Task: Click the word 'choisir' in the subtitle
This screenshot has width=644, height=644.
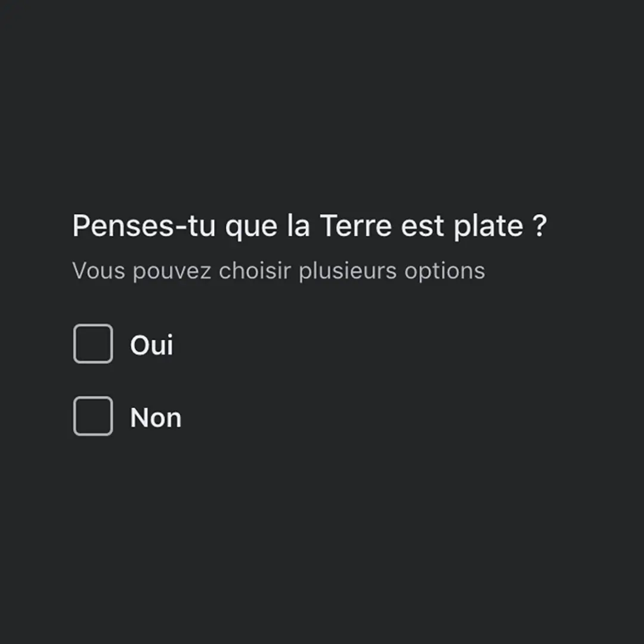Action: 255,271
